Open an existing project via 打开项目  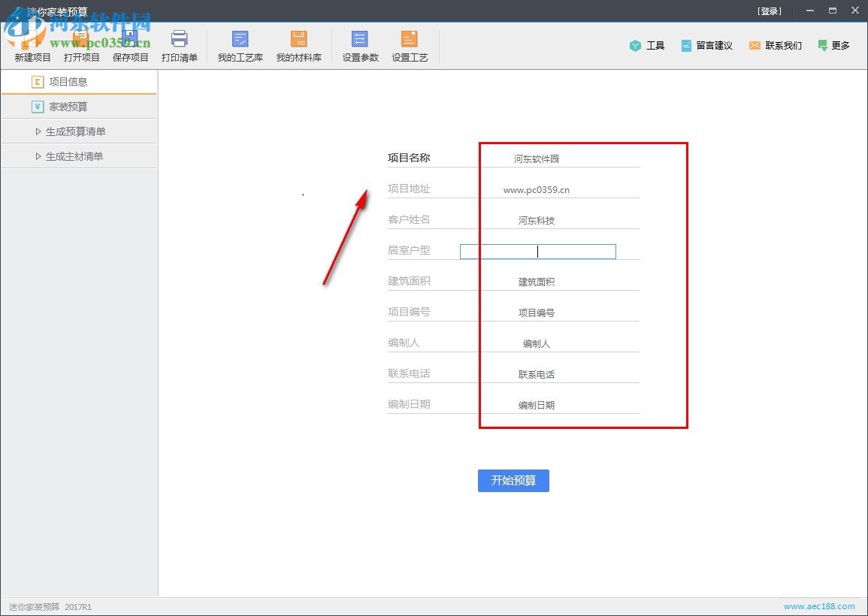coord(81,45)
